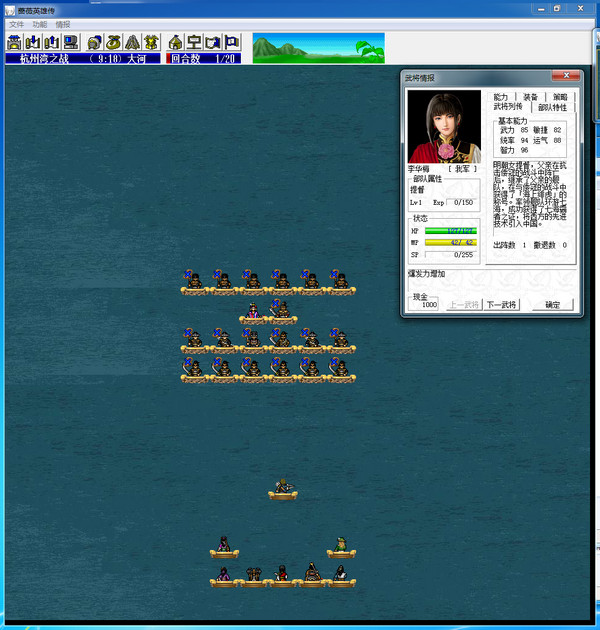Click the money bag toolbar icon

pos(113,42)
